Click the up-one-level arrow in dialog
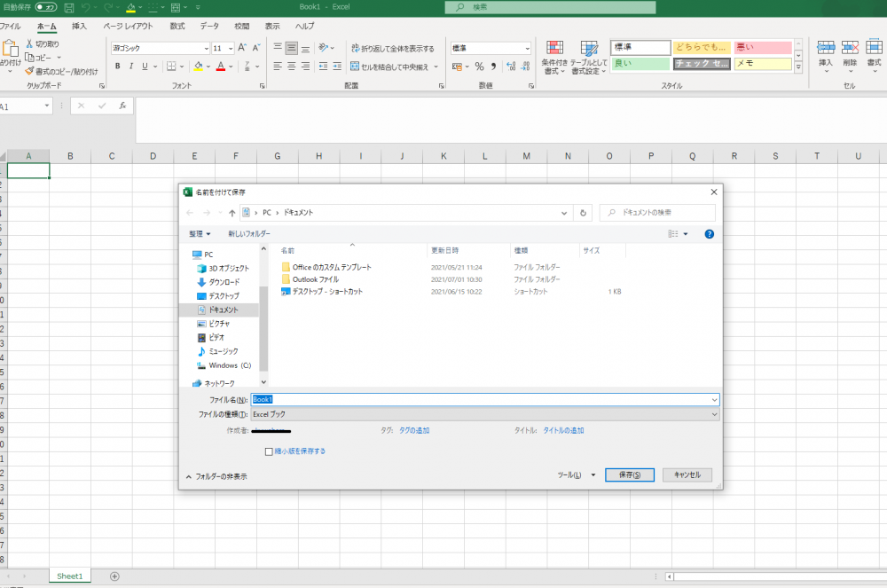The height and width of the screenshot is (588, 887). (232, 213)
